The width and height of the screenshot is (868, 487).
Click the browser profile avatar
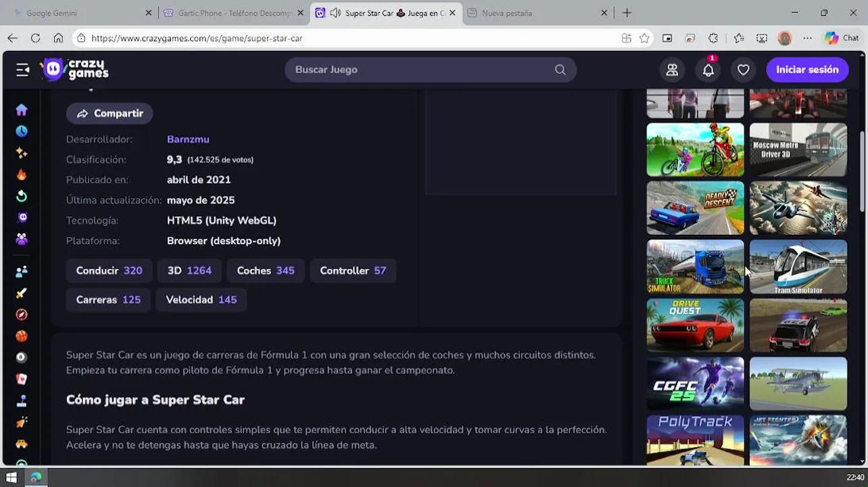[785, 39]
